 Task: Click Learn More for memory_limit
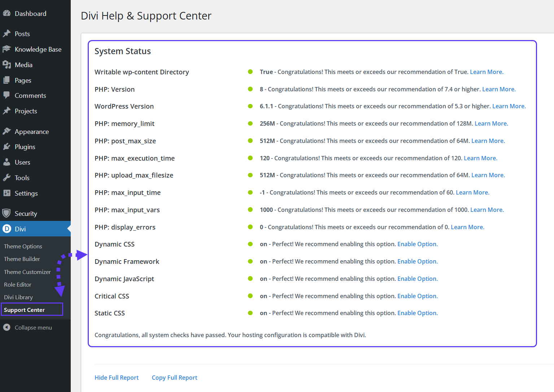click(x=491, y=123)
